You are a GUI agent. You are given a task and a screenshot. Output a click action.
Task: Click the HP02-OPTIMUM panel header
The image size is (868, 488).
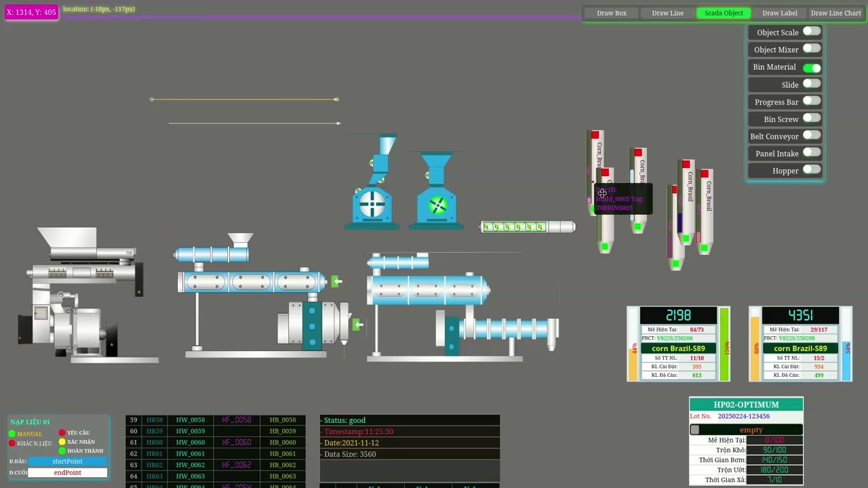click(746, 405)
